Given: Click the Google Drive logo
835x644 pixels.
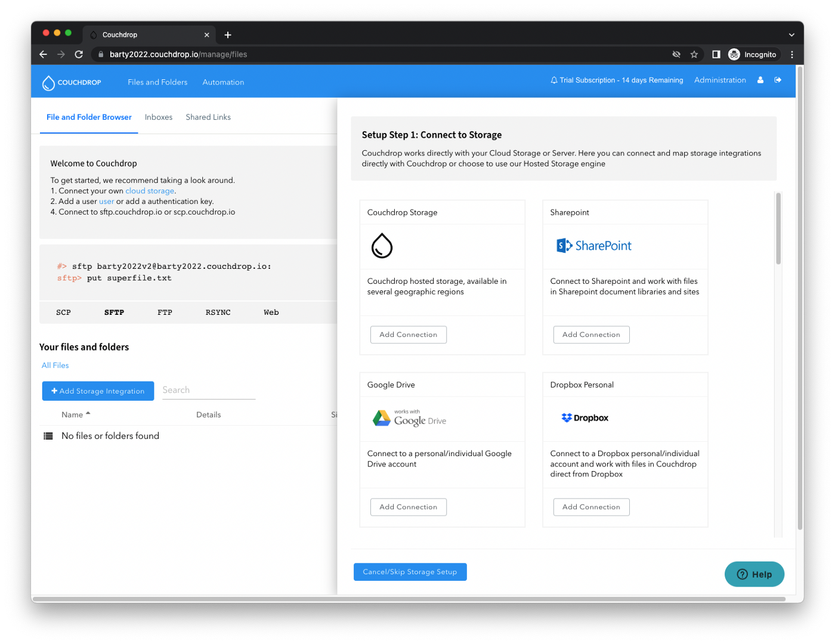Looking at the screenshot, I should [x=409, y=418].
